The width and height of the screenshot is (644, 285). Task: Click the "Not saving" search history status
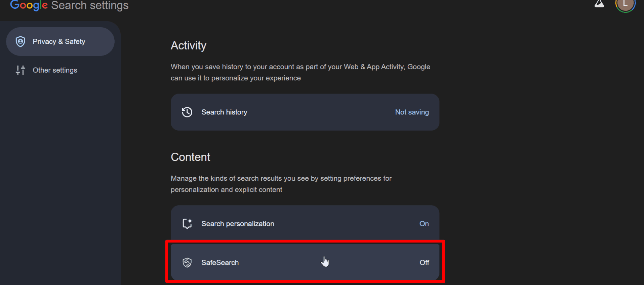412,112
